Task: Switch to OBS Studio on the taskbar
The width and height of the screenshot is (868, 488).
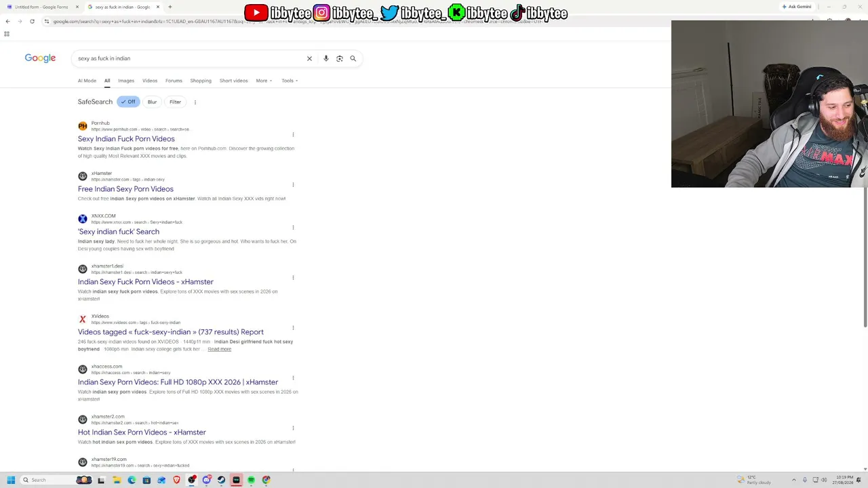Action: pos(192,480)
